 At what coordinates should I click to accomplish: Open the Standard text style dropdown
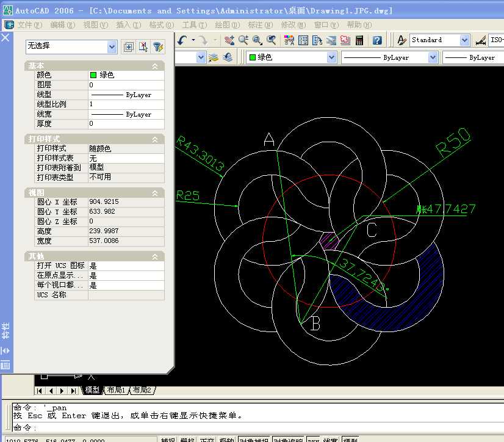click(x=464, y=40)
